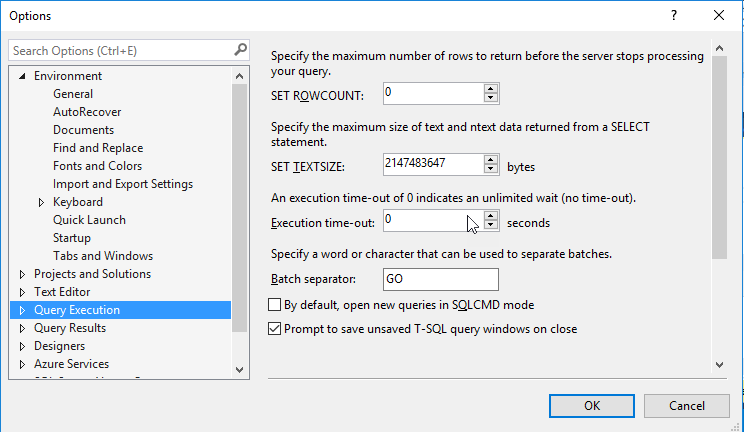Enable open new queries in SQLCMD mode
Viewport: 744px width, 432px height.
point(276,305)
